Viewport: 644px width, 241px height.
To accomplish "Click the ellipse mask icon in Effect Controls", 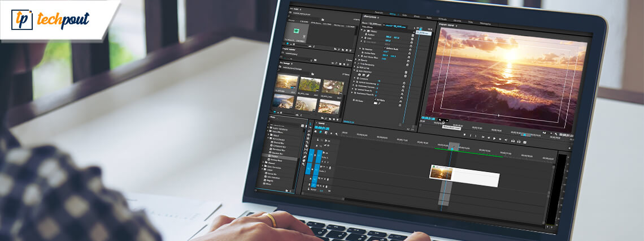I will point(359,75).
